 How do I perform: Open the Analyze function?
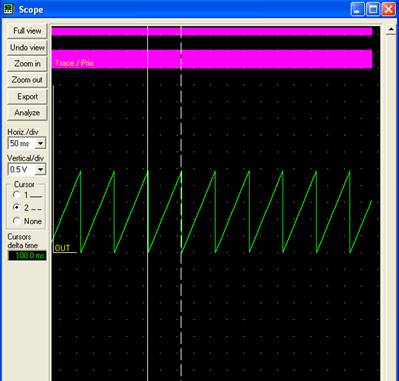coord(27,113)
